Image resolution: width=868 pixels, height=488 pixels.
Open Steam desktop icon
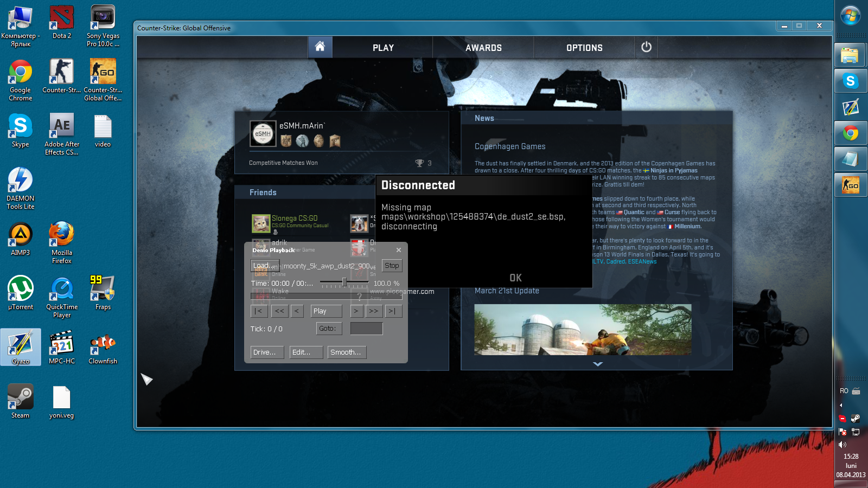(21, 402)
